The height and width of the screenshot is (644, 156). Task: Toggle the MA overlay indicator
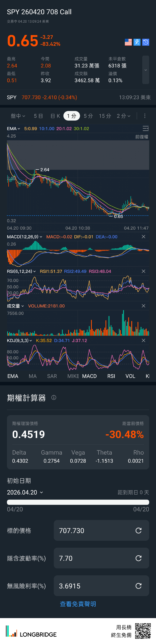click(33, 376)
